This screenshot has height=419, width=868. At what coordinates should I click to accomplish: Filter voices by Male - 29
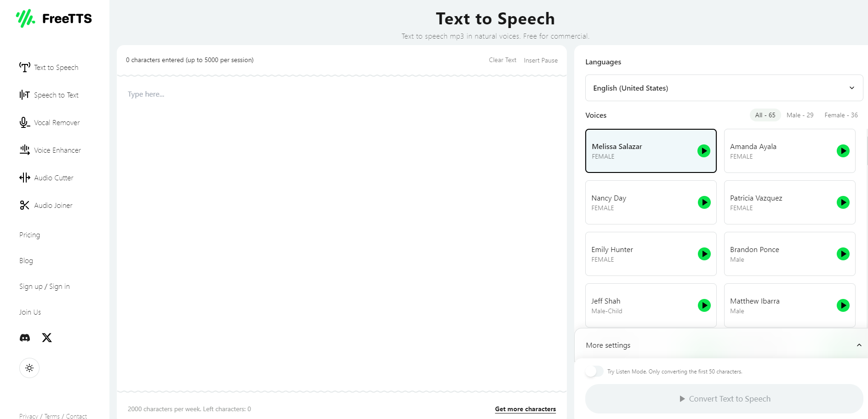799,115
